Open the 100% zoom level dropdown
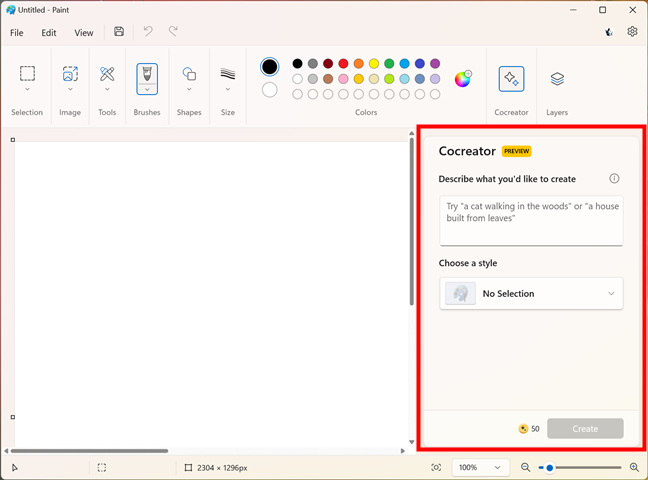The width and height of the screenshot is (648, 480). coord(480,467)
